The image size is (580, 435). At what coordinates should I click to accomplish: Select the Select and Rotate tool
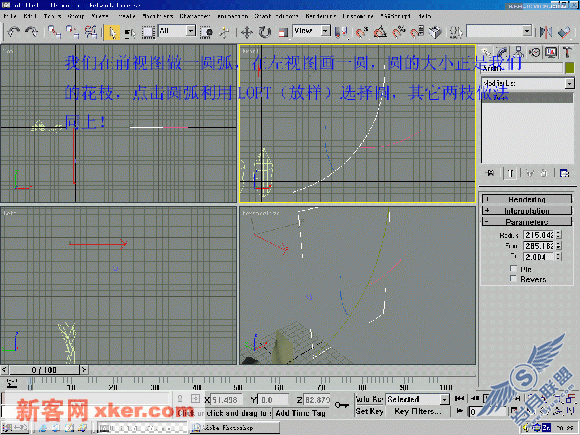coord(264,32)
